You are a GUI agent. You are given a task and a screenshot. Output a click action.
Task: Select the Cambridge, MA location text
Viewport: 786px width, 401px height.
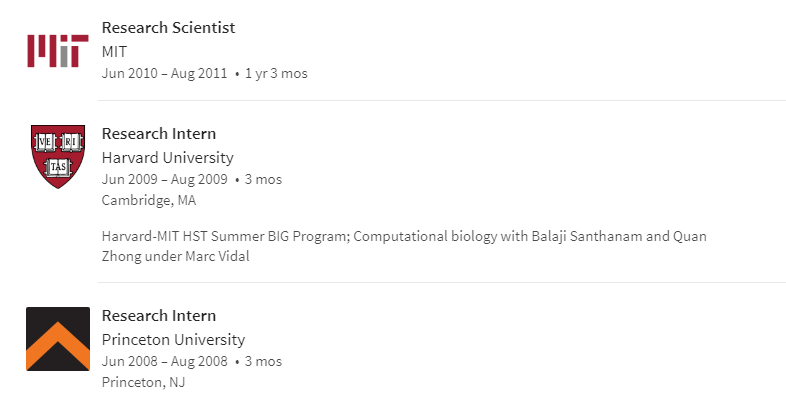coord(149,200)
